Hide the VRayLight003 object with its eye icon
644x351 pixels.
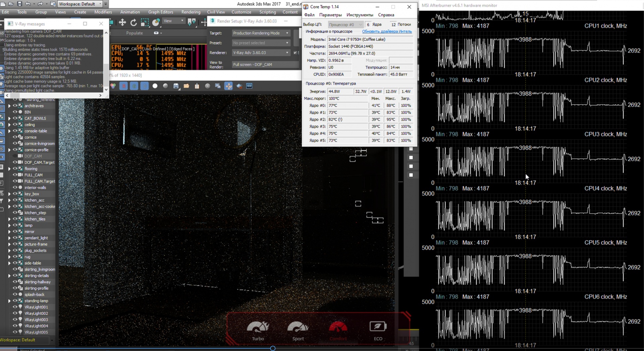(15, 319)
